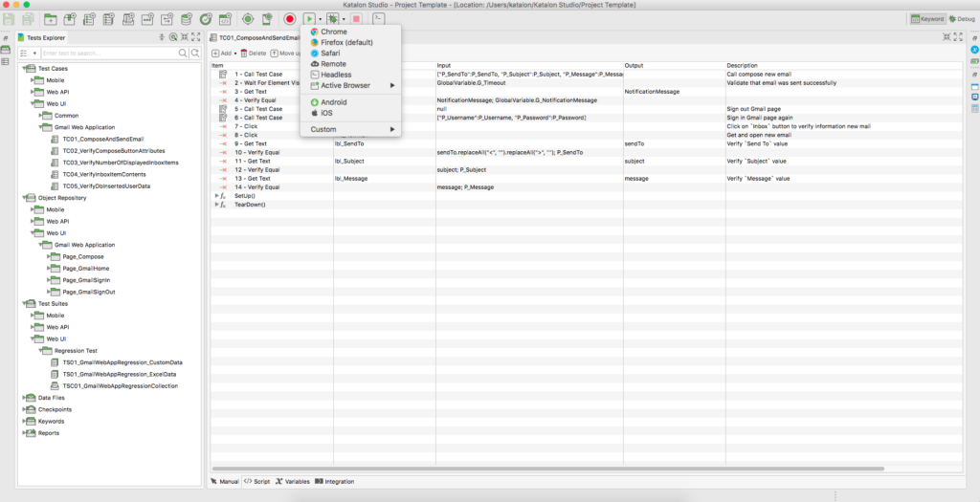Click the red Record Web button

pos(289,19)
